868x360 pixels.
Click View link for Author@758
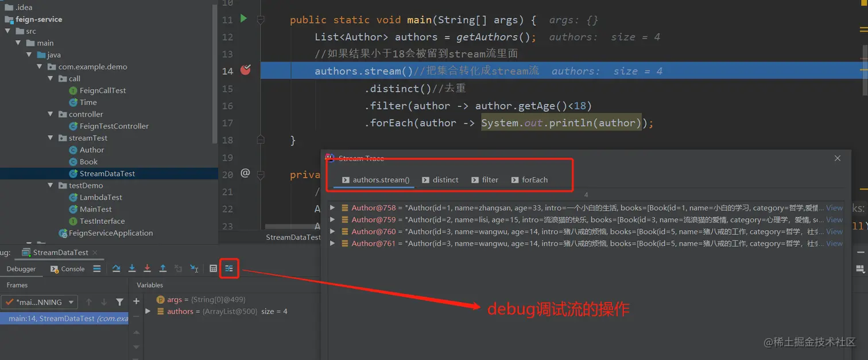tap(834, 208)
